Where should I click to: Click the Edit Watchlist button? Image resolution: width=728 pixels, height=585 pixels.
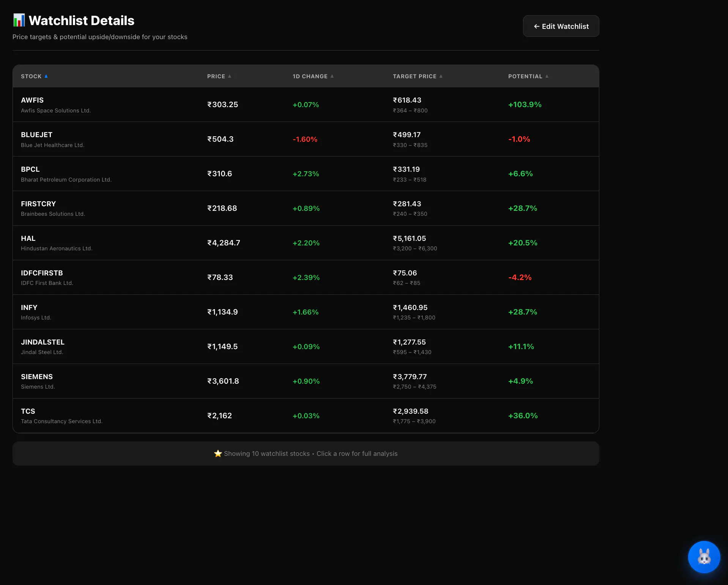(x=561, y=26)
